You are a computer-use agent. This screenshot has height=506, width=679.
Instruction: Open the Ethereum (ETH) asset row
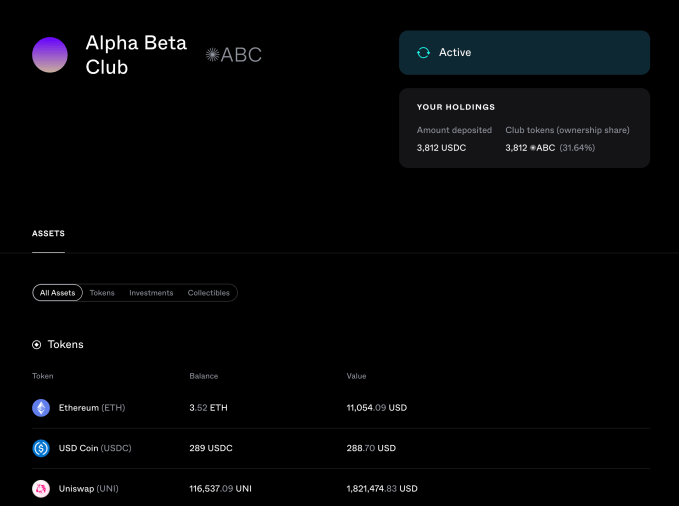point(92,408)
